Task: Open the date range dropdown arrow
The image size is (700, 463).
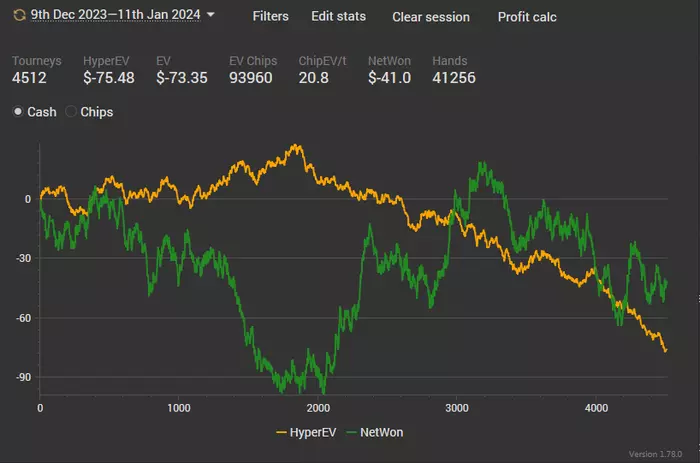Action: [211, 15]
